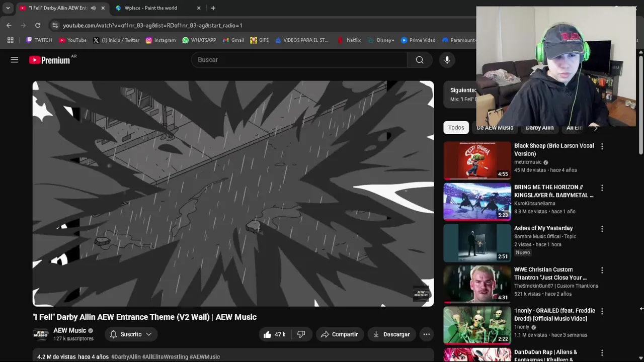
Task: Open VIDEOS PARA EL ST... bookmark
Action: (x=301, y=40)
